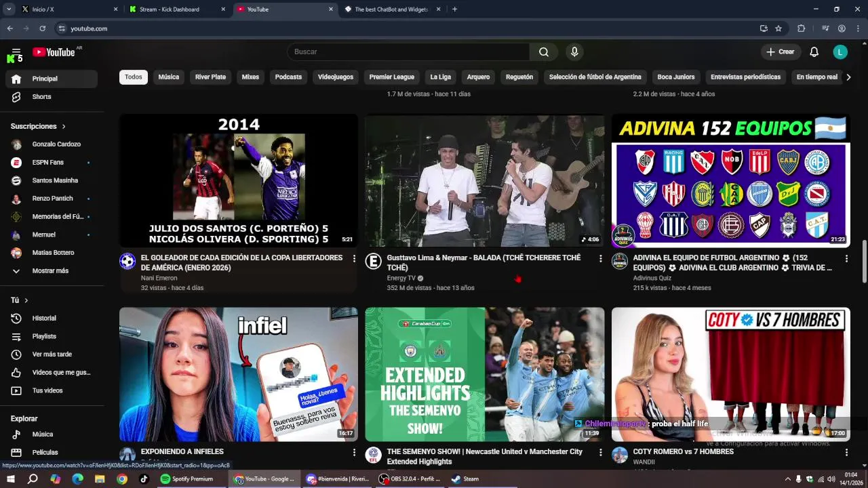868x488 pixels.
Task: Open options for The Semenyo Show video
Action: [600, 453]
